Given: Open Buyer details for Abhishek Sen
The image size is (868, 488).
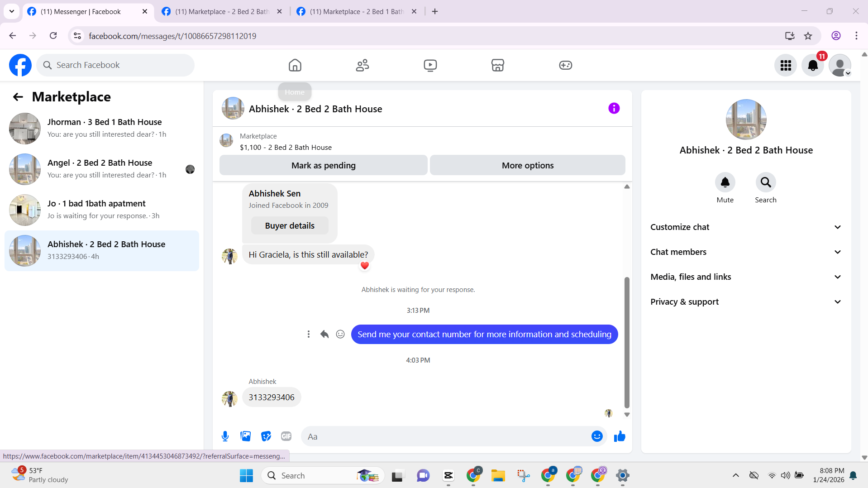Looking at the screenshot, I should (x=290, y=225).
